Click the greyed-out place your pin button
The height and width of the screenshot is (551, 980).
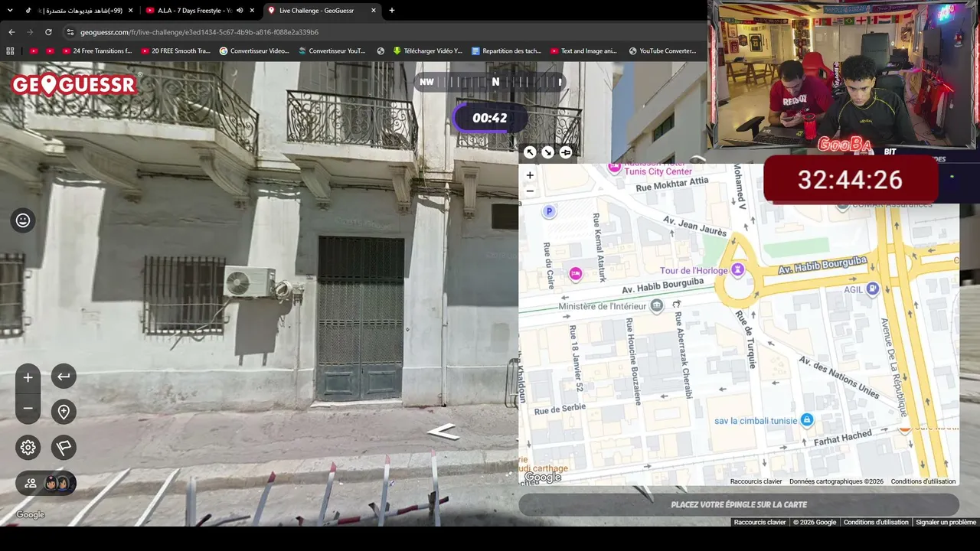739,505
